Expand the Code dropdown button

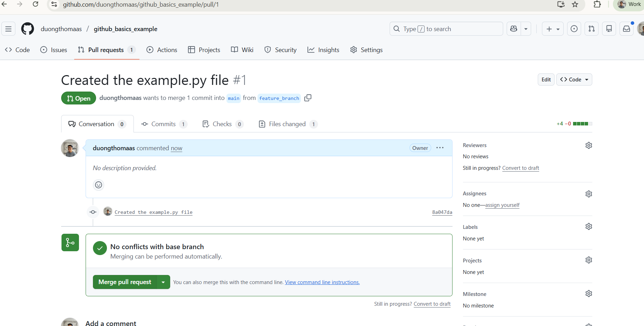(x=574, y=80)
